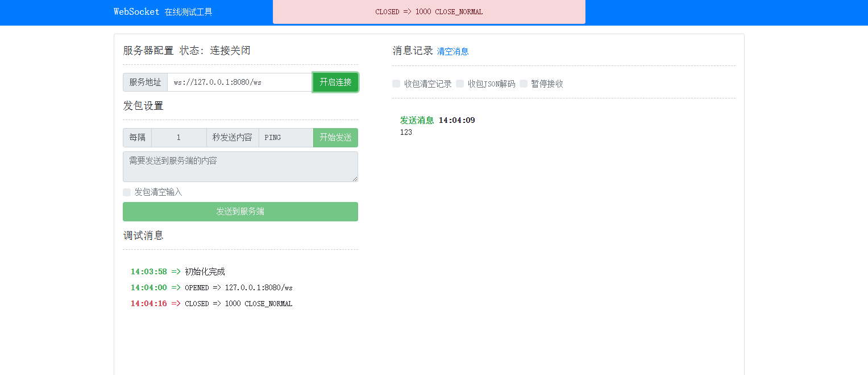Click the pink CLOSED 1000 alert banner

[429, 12]
